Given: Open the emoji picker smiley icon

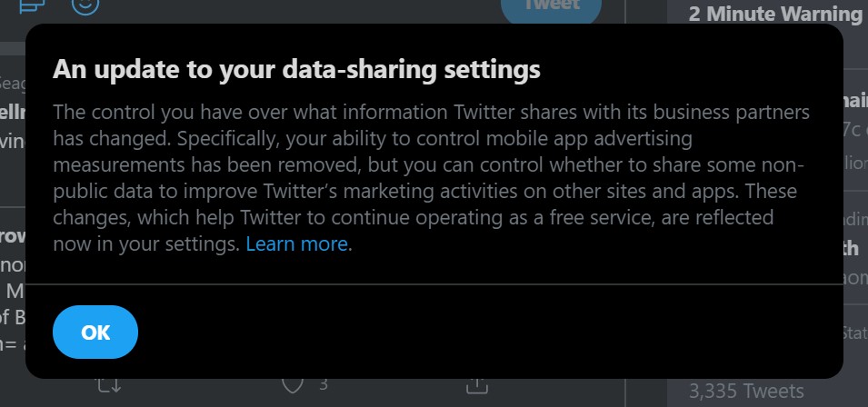Looking at the screenshot, I should [85, 6].
